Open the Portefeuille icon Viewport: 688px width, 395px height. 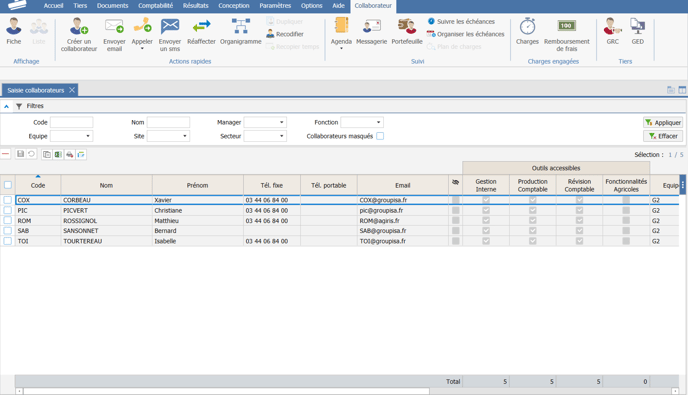[407, 26]
